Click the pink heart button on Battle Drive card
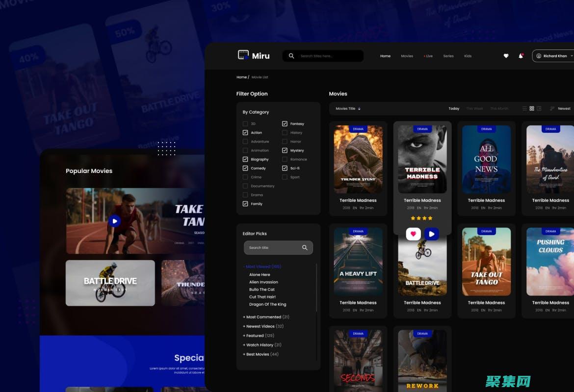The image size is (574, 392). tap(413, 234)
